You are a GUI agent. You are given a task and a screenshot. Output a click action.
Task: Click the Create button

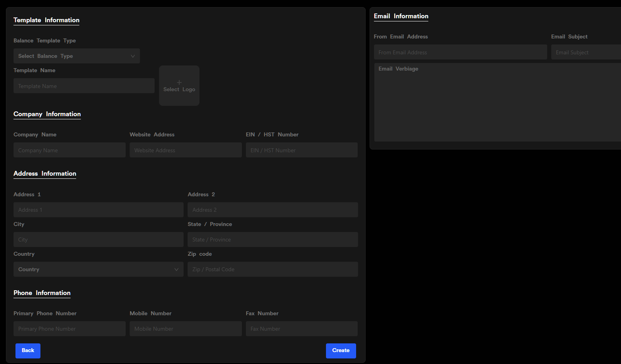(341, 351)
